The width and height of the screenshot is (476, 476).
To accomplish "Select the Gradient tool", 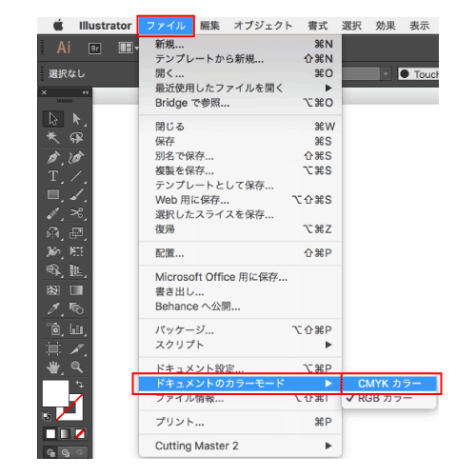I will click(x=76, y=290).
